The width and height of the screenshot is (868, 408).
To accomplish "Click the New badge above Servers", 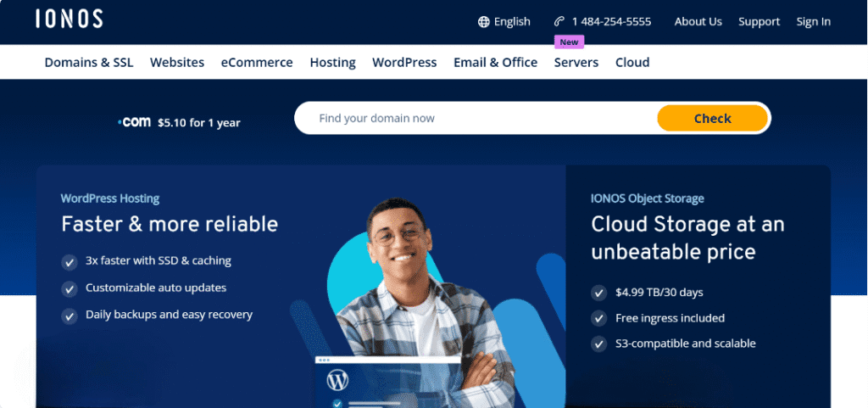I will click(x=569, y=42).
